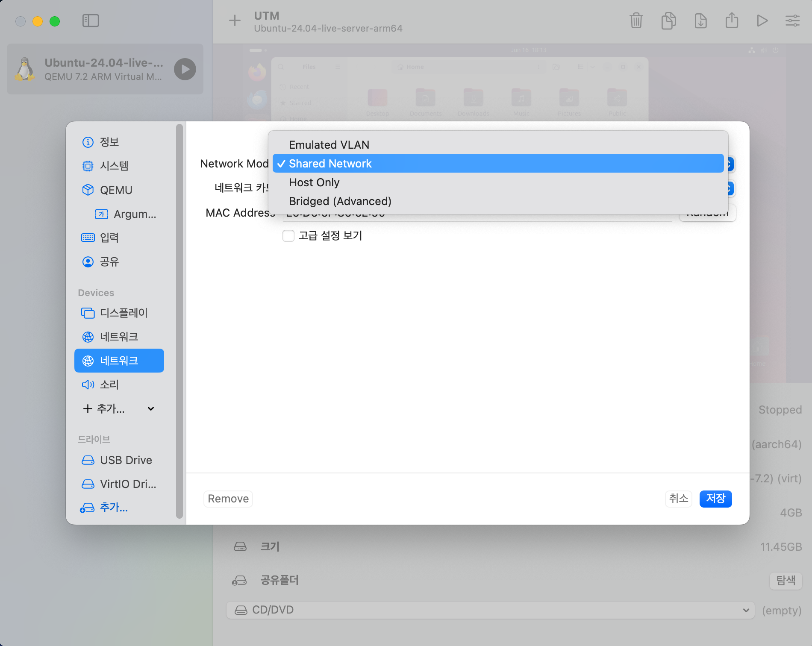Enable 고급 설정 보기 checkbox
The width and height of the screenshot is (812, 646).
click(x=288, y=236)
